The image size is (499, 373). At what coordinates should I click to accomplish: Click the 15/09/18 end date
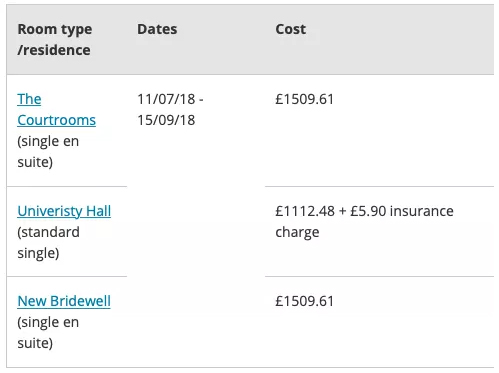tap(166, 120)
